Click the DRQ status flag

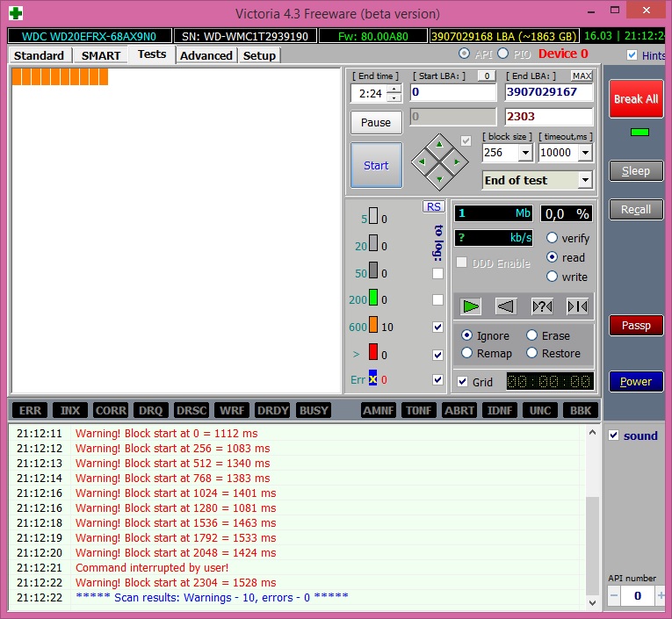pos(151,411)
